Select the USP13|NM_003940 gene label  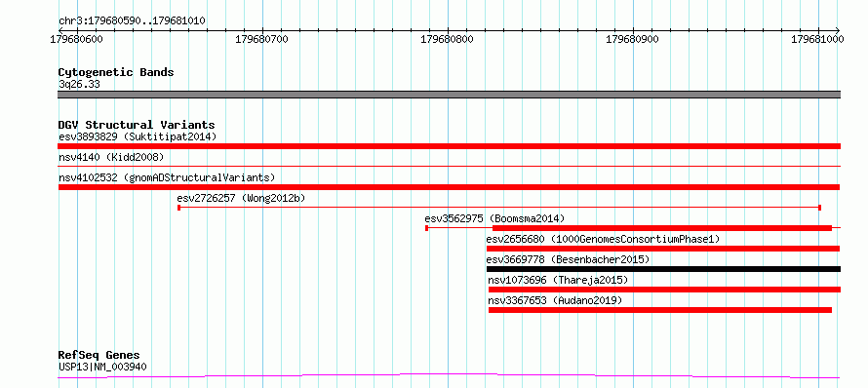pos(102,367)
